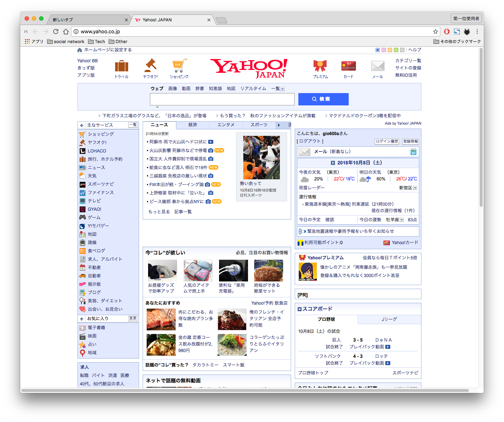Click the vertical page scrollbar

point(481,127)
